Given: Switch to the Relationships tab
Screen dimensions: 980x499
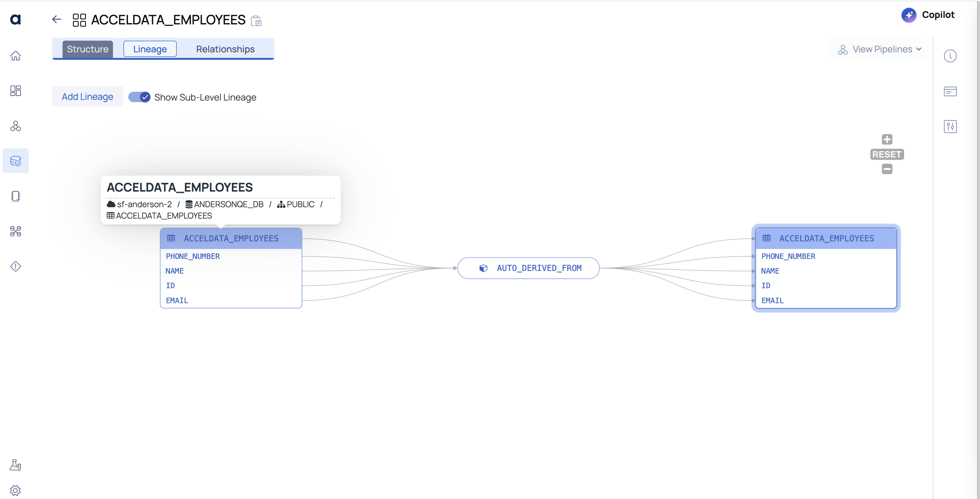Looking at the screenshot, I should [225, 49].
